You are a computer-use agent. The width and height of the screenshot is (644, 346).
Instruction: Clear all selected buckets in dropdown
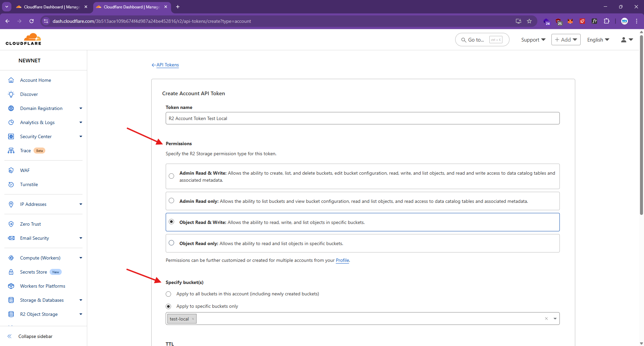tap(546, 319)
